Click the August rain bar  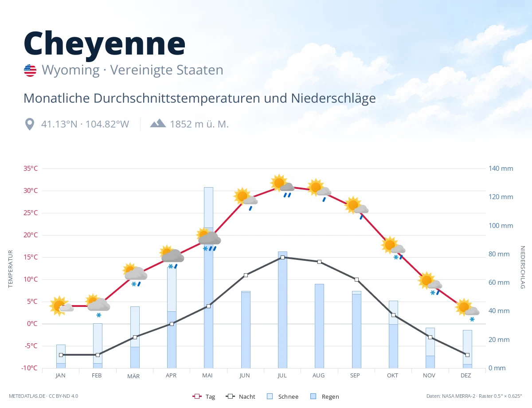pyautogui.click(x=319, y=326)
